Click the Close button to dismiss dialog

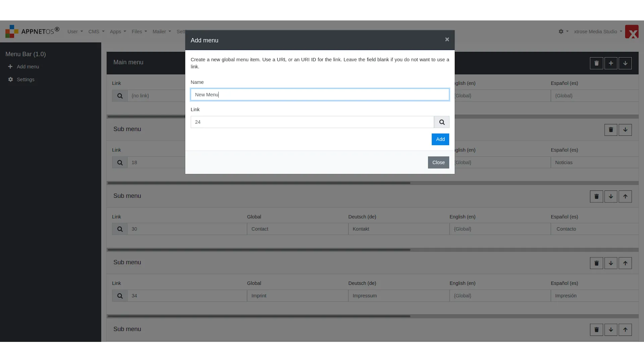tap(438, 162)
